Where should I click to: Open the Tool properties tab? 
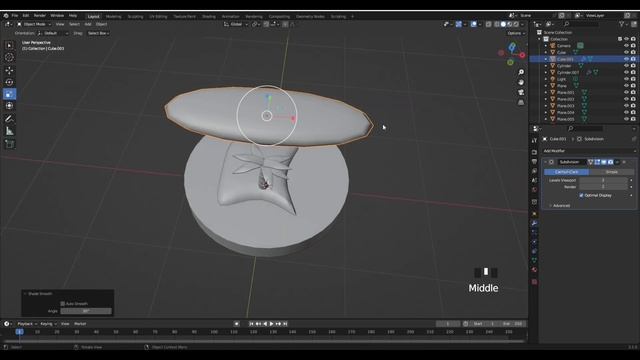tap(534, 140)
